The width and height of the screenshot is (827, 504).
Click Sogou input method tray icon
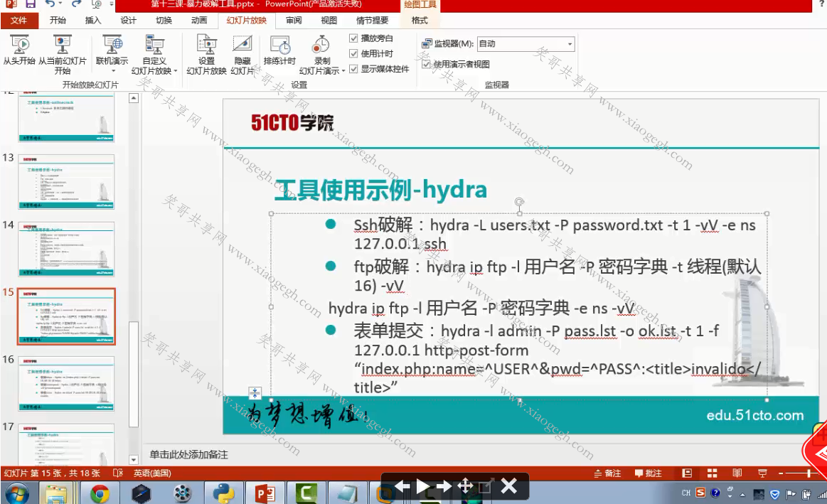click(700, 493)
